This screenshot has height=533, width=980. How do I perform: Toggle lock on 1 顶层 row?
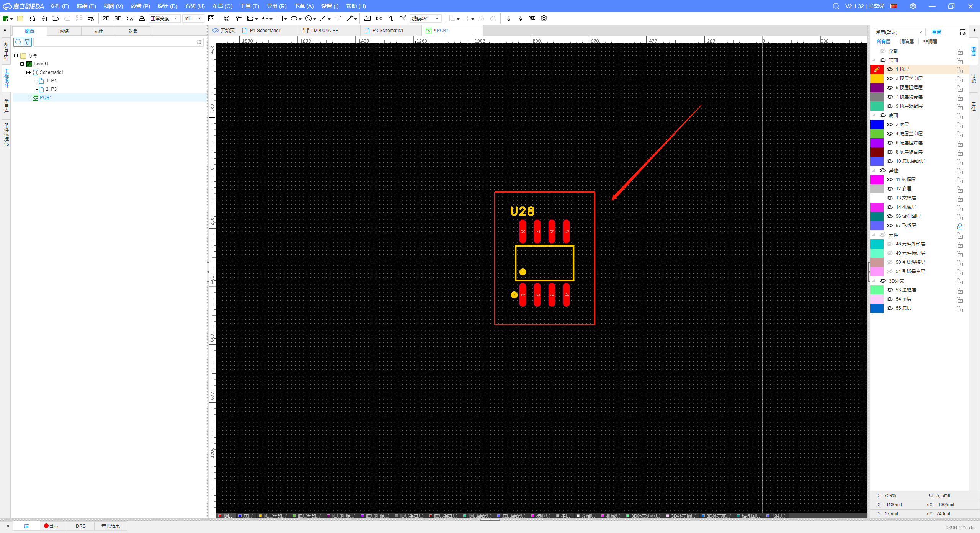[960, 70]
